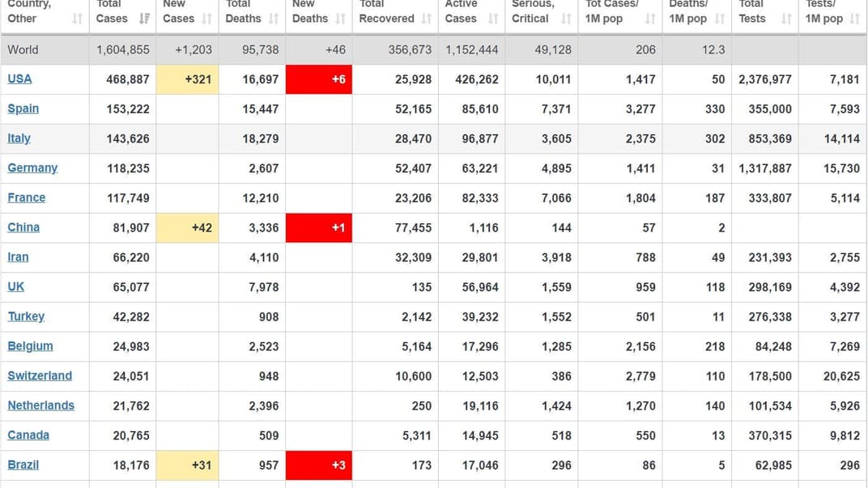Click Active Cases sort arrows
868x488 pixels.
[493, 19]
